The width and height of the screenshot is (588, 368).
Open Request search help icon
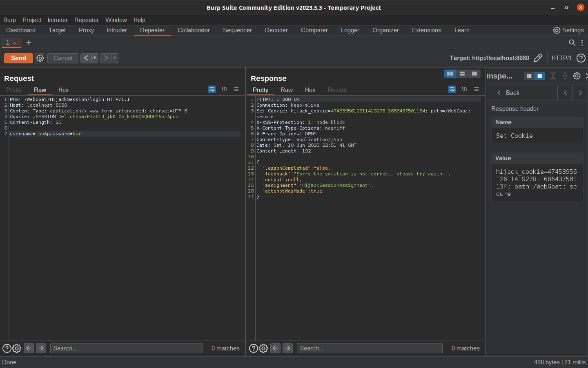[x=7, y=348]
